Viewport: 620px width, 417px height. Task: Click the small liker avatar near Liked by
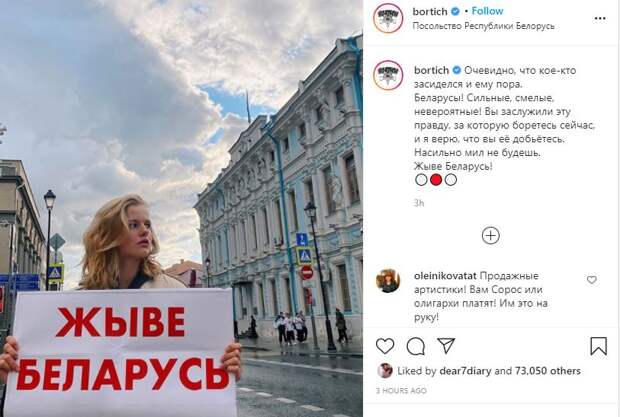click(x=385, y=371)
